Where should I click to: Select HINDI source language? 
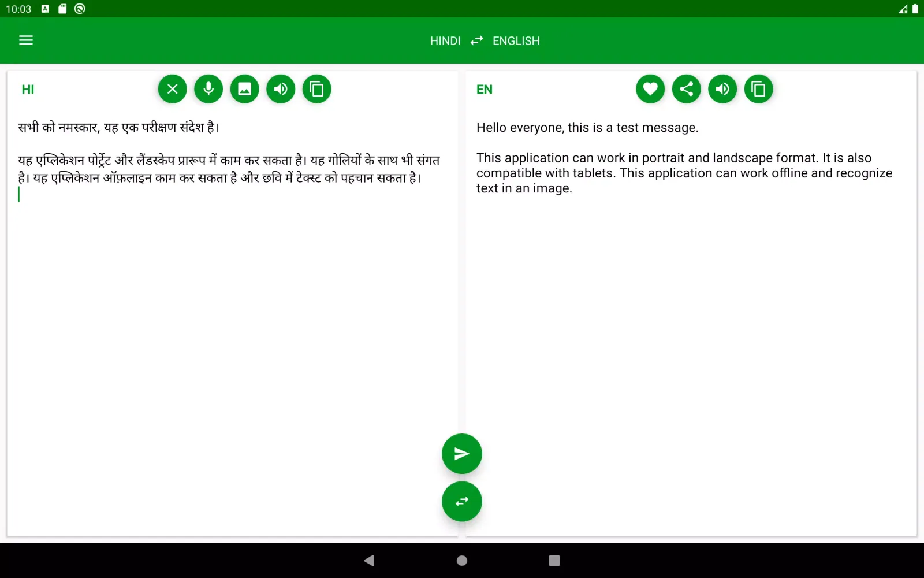coord(445,41)
